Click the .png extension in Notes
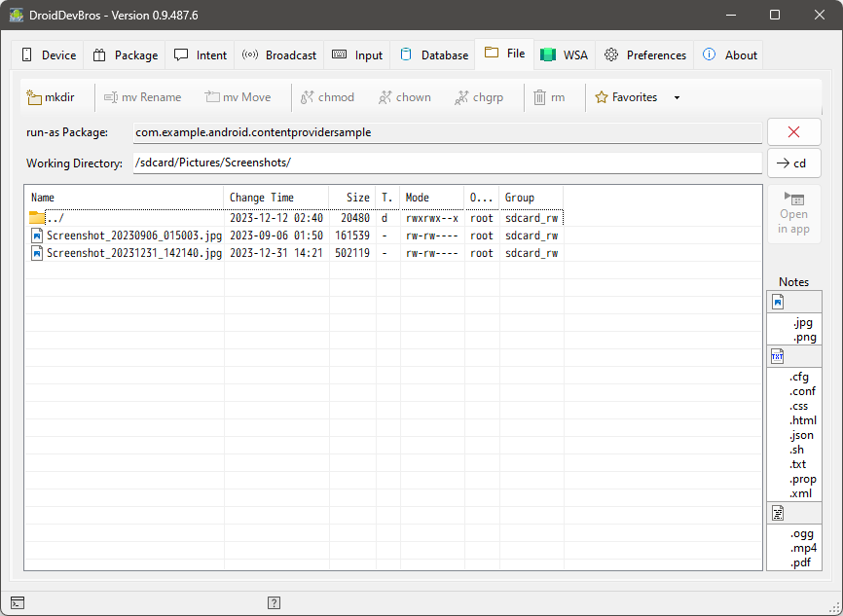The height and width of the screenshot is (616, 843). point(804,337)
